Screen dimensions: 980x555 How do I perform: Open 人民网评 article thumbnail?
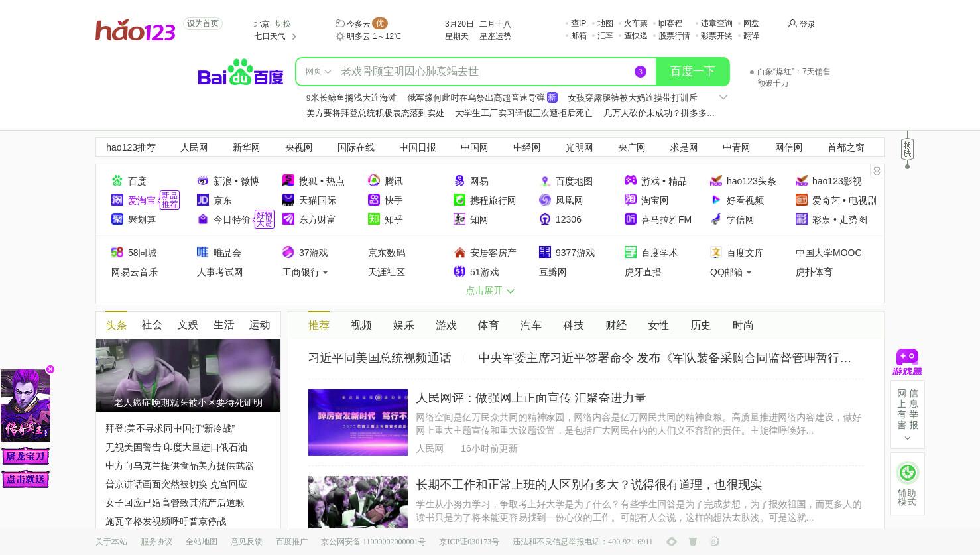point(358,422)
